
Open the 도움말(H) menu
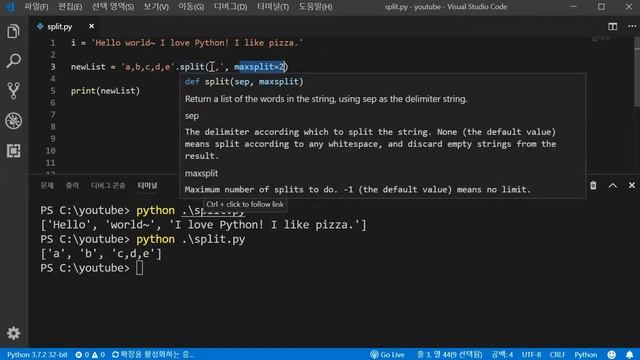315,7
